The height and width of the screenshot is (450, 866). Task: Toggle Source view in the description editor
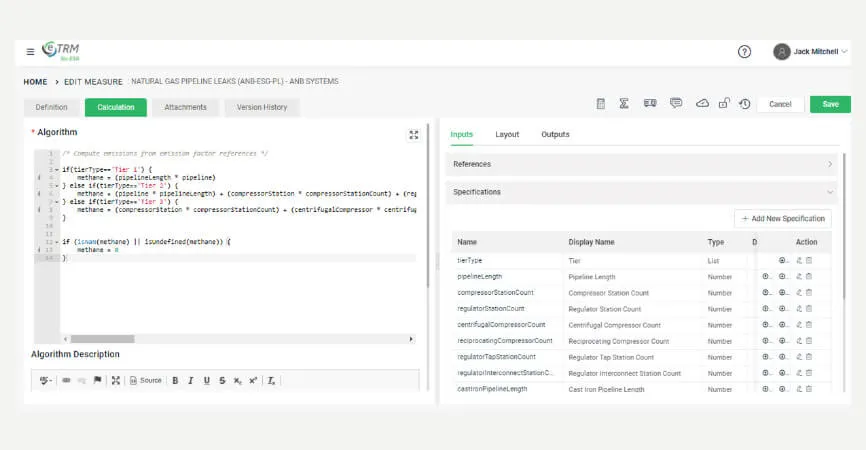pos(146,380)
